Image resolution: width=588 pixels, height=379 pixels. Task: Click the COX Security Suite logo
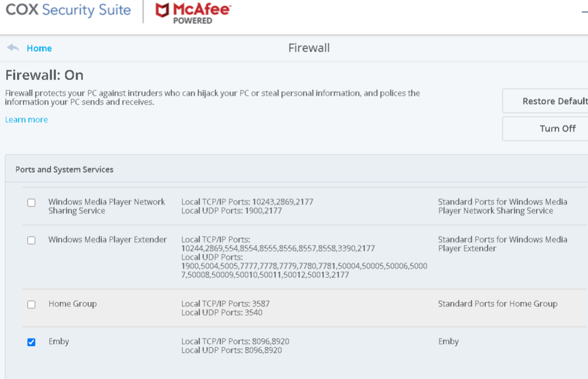(68, 10)
